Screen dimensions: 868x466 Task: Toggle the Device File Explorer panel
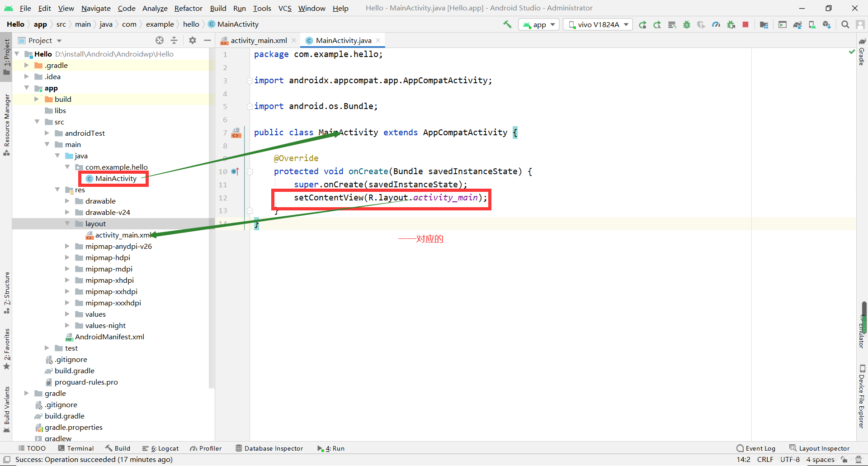point(862,396)
